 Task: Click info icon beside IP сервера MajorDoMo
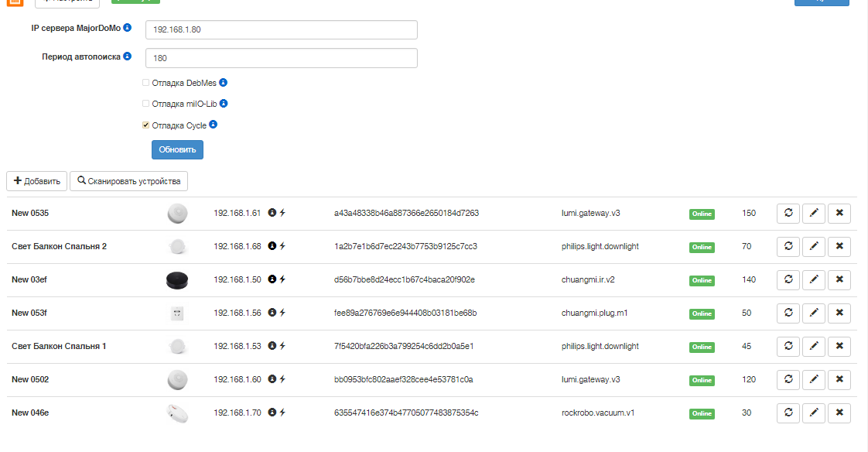click(x=128, y=27)
